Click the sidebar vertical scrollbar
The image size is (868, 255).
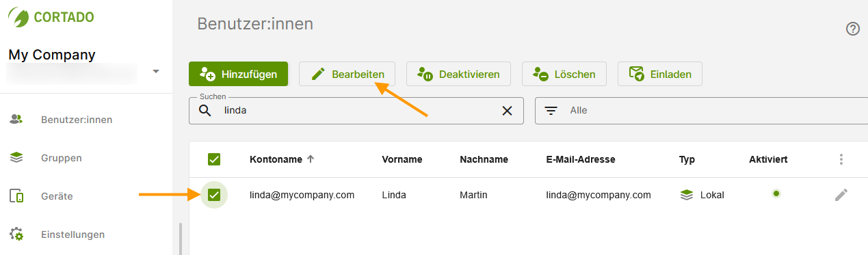click(x=181, y=239)
